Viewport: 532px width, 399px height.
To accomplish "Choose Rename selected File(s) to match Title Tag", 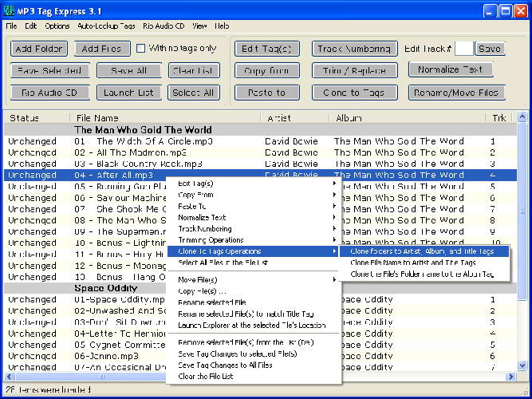I will (253, 314).
